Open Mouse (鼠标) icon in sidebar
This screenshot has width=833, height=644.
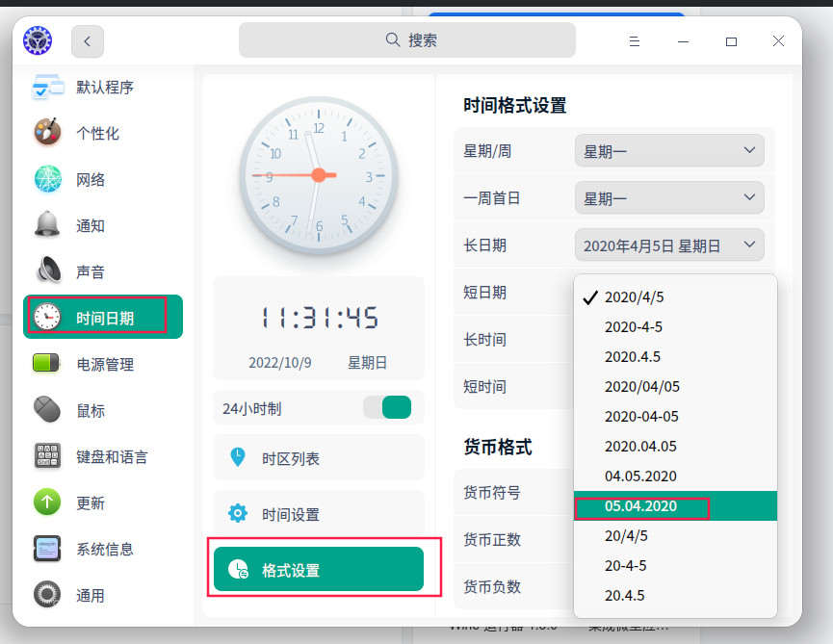[48, 410]
